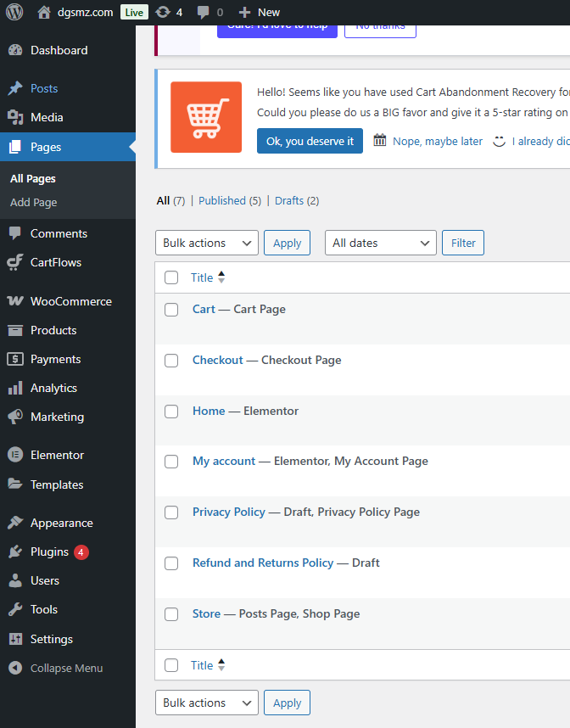Click the Elementor sidebar icon
Viewport: 570px width, 728px height.
coord(15,455)
